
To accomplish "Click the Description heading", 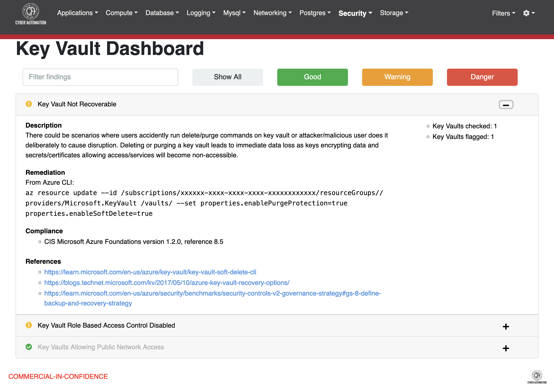I will click(x=44, y=125).
